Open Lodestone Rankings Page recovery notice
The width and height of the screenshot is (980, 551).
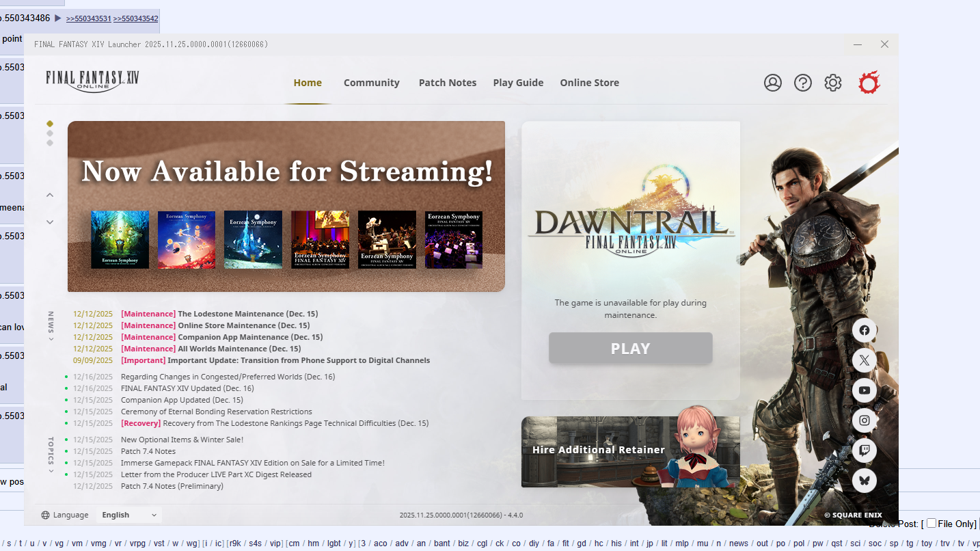(275, 423)
